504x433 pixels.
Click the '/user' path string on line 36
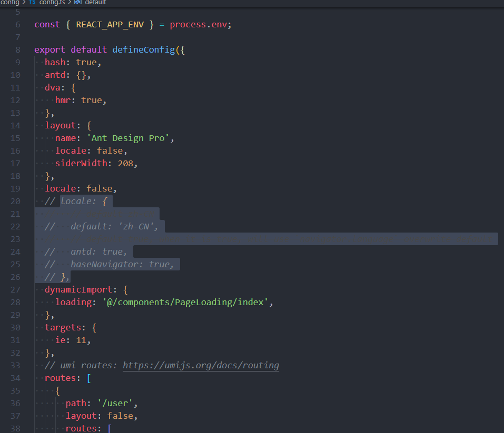(114, 403)
